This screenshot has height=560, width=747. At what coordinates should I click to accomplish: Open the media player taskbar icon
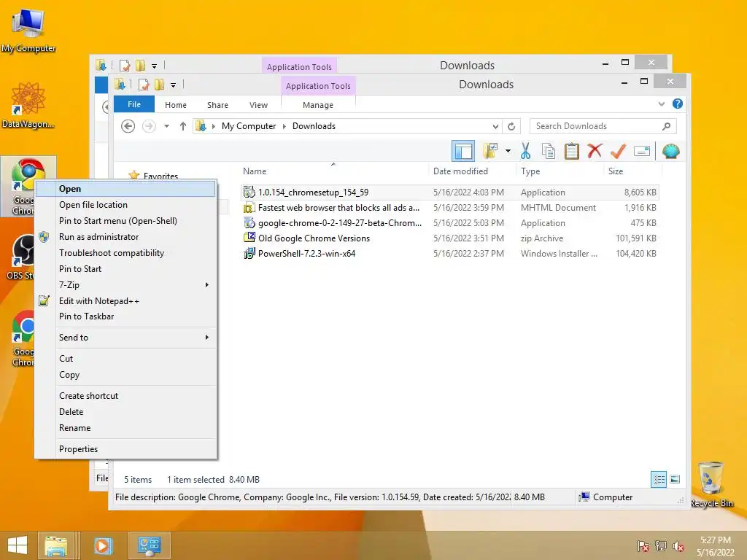click(x=102, y=545)
